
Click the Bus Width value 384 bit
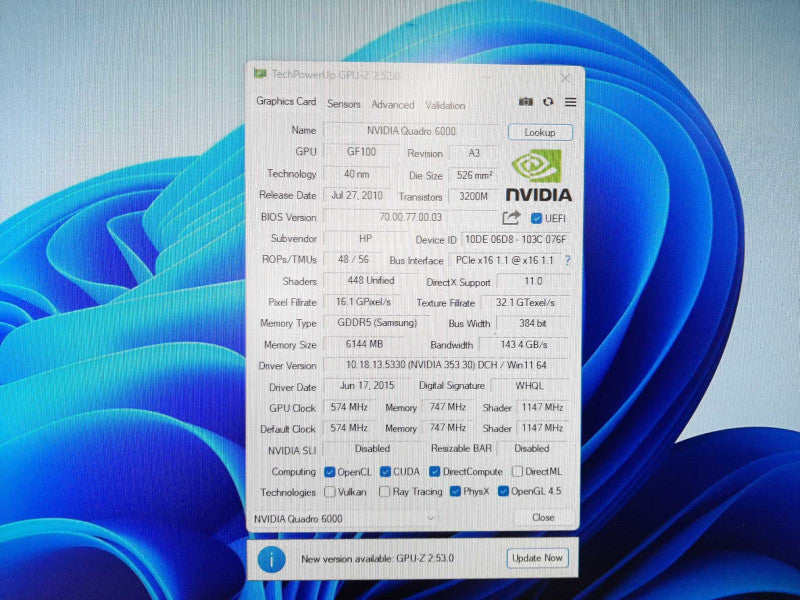point(533,323)
